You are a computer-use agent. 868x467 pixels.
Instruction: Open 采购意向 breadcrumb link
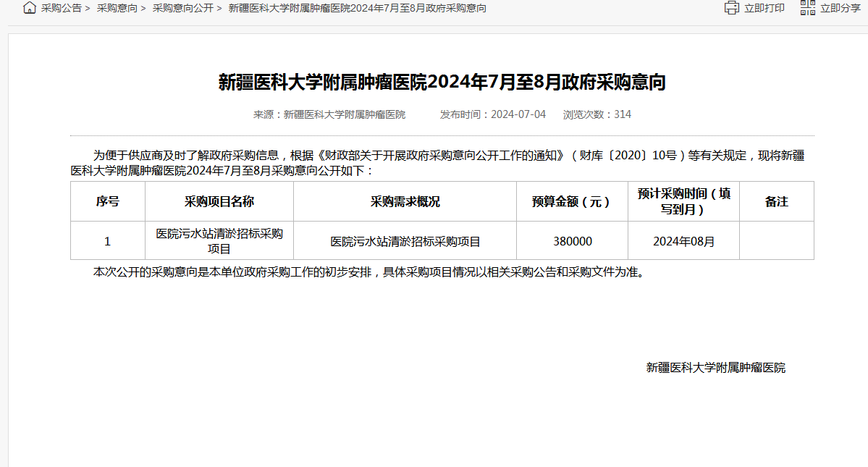point(117,8)
